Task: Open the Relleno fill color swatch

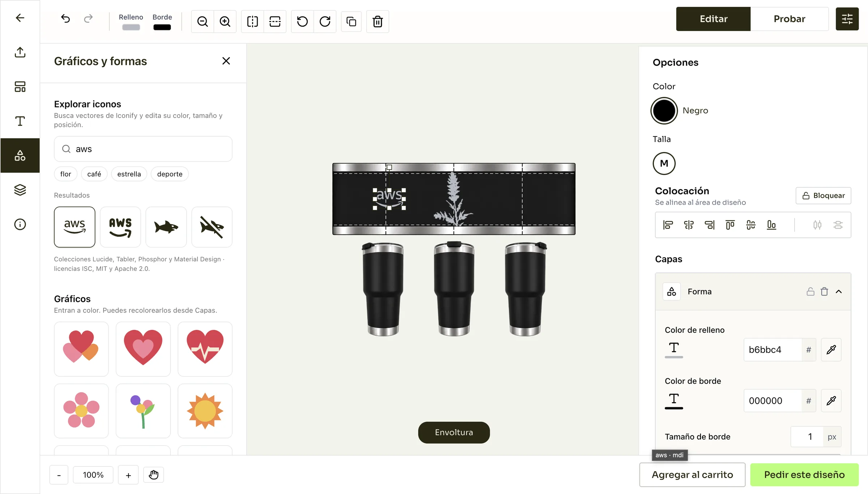Action: (131, 27)
